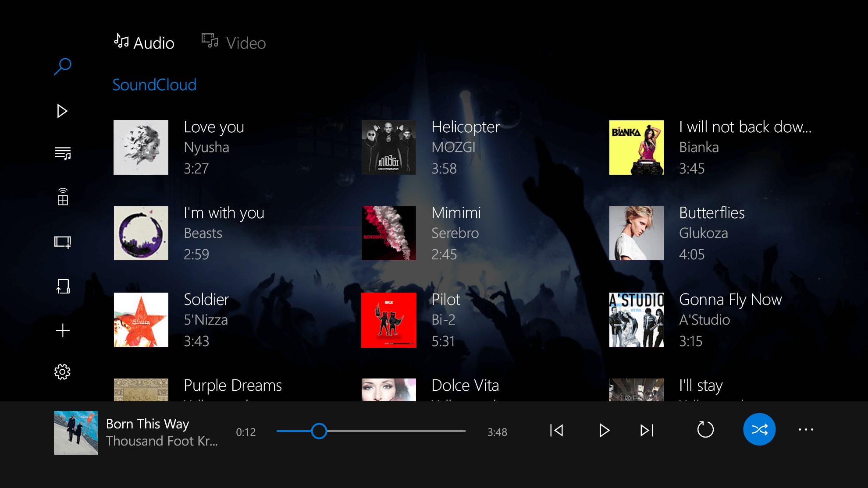This screenshot has width=868, height=488.
Task: Toggle shuffle playback off
Action: pos(759,430)
